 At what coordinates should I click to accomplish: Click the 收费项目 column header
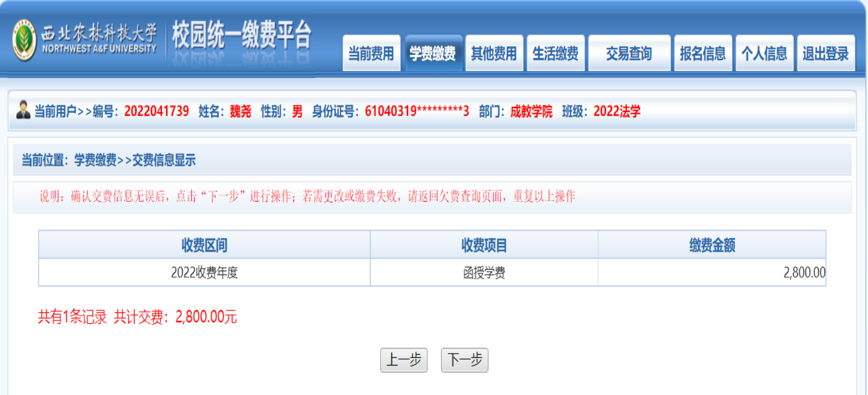coord(484,245)
